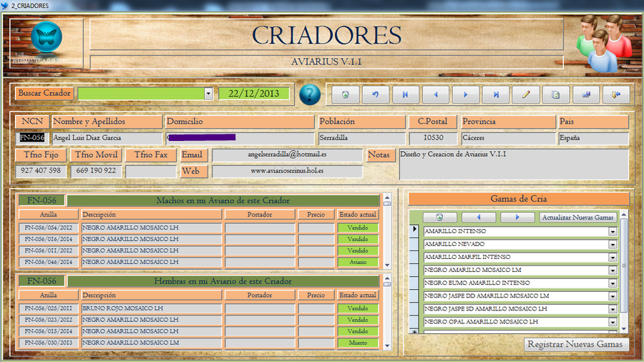
Task: Expand the NEGRO AMARILLO MOSAICO LM dropdown
Action: [613, 270]
